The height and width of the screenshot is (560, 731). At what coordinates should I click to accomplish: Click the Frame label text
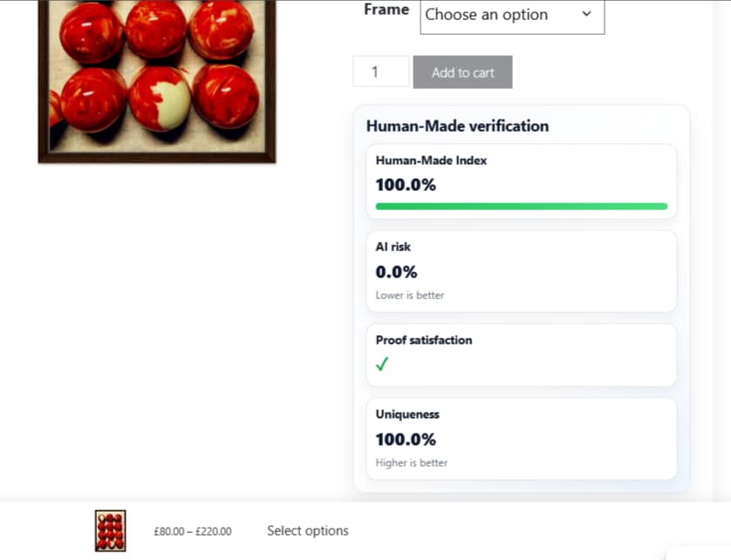pyautogui.click(x=386, y=10)
